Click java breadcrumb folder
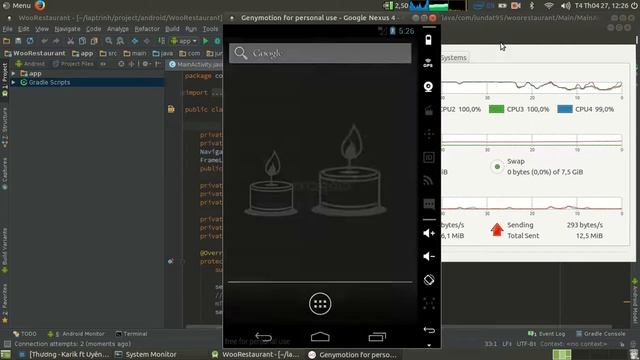Viewport: 640px width, 360px height. coord(162,53)
